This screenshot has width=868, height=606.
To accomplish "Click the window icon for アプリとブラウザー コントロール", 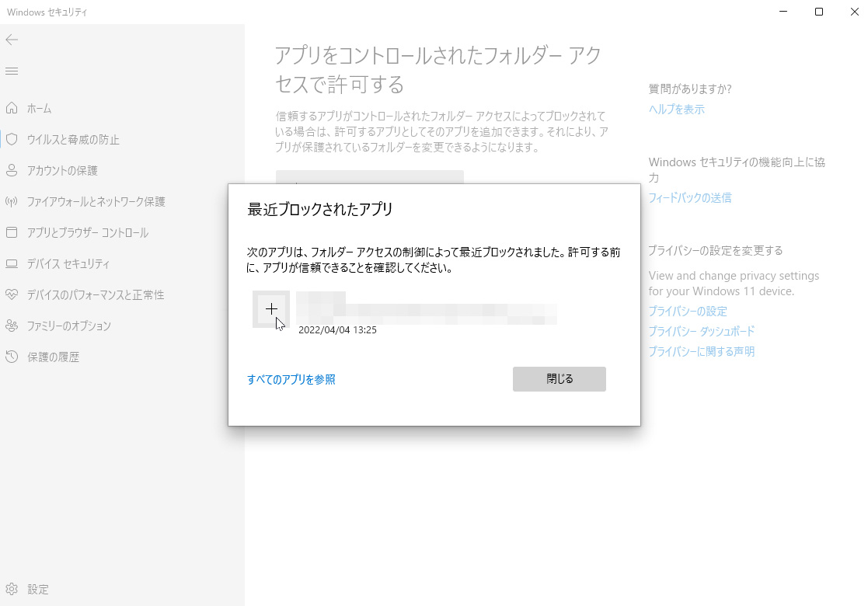I will coord(12,232).
